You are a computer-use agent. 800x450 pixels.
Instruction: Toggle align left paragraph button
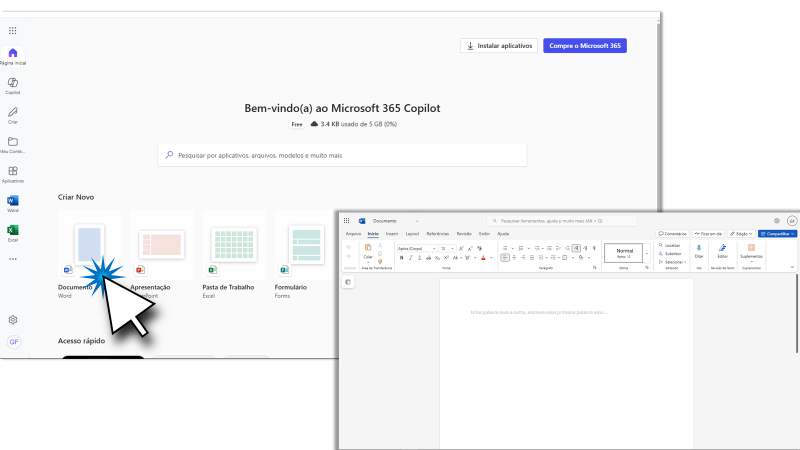[505, 258]
